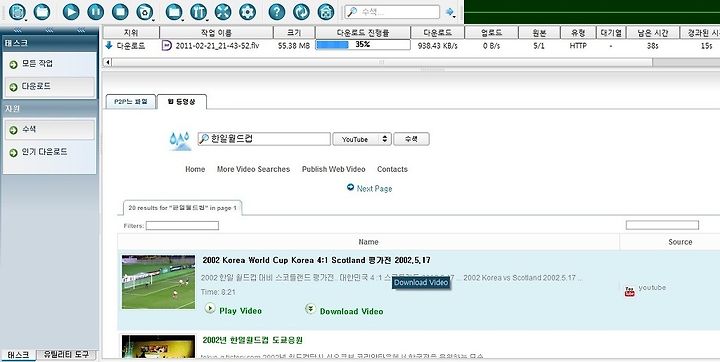Click the 수색 search button
The width and height of the screenshot is (720, 362).
tap(411, 139)
